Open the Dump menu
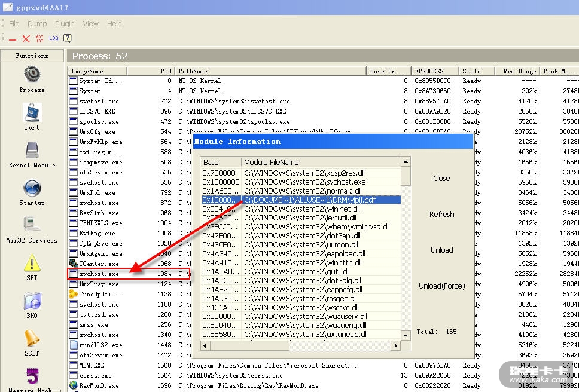The height and width of the screenshot is (392, 579). (37, 24)
